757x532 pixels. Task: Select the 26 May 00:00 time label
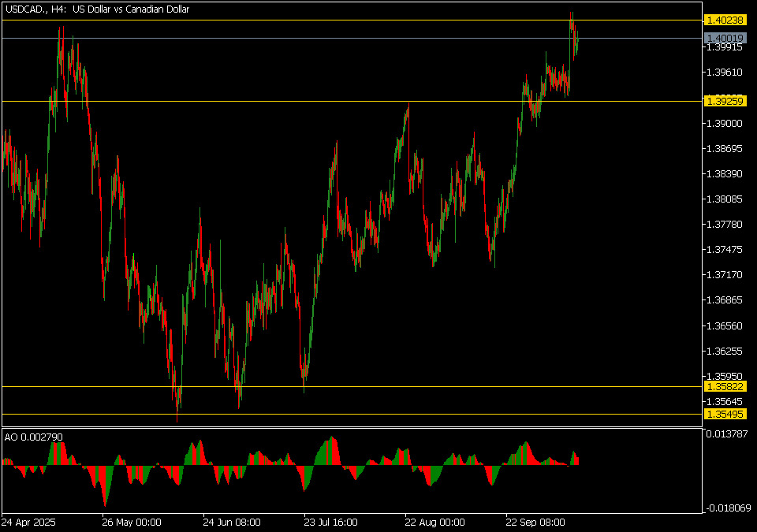131,522
